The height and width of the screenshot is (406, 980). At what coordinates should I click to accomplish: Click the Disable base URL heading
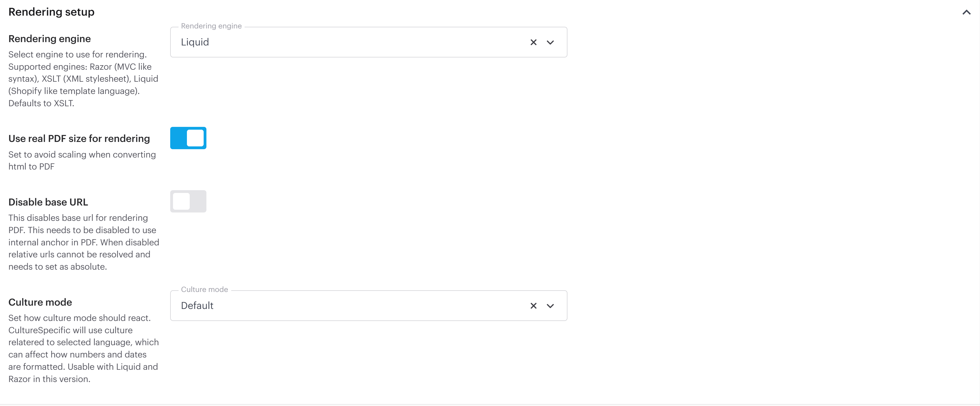48,202
